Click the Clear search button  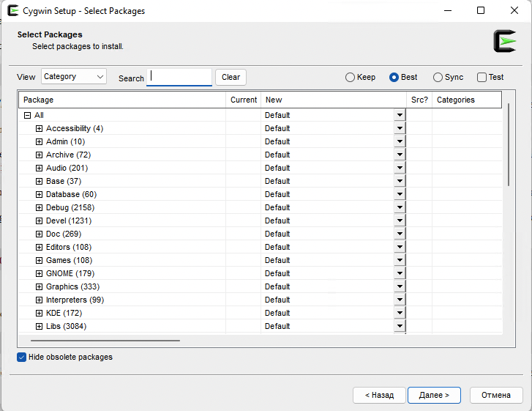(x=231, y=77)
